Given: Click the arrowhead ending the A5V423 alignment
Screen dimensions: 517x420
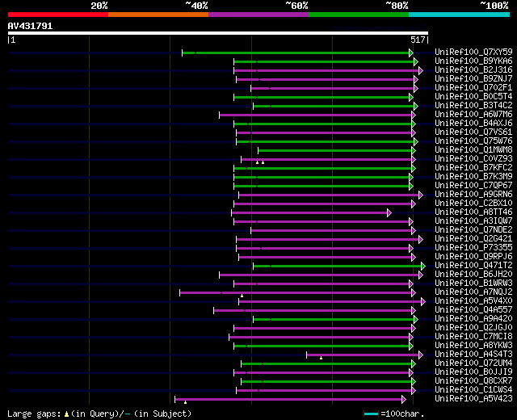Looking at the screenshot, I should point(404,400).
